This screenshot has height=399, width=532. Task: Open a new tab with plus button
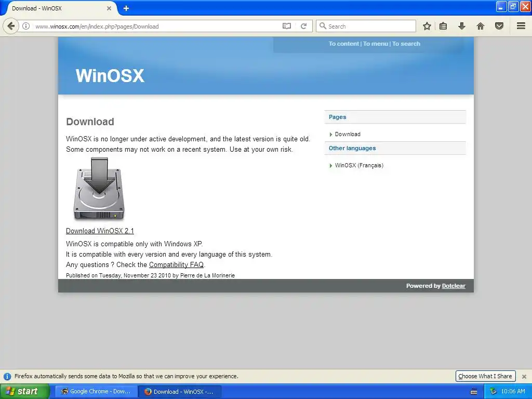click(126, 8)
